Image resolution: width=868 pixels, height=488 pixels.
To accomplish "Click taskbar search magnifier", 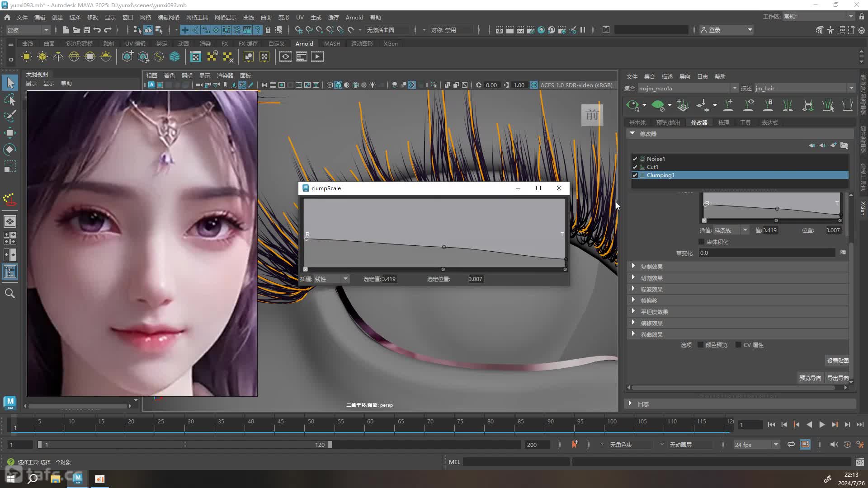I will click(x=33, y=479).
